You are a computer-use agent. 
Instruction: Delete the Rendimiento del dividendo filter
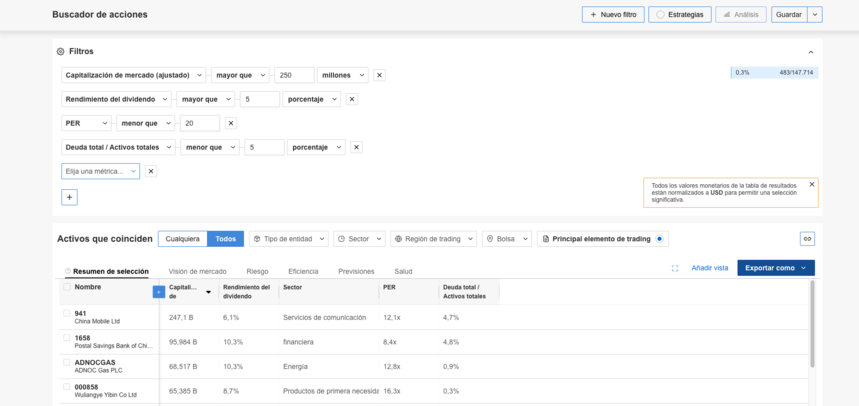[x=351, y=99]
